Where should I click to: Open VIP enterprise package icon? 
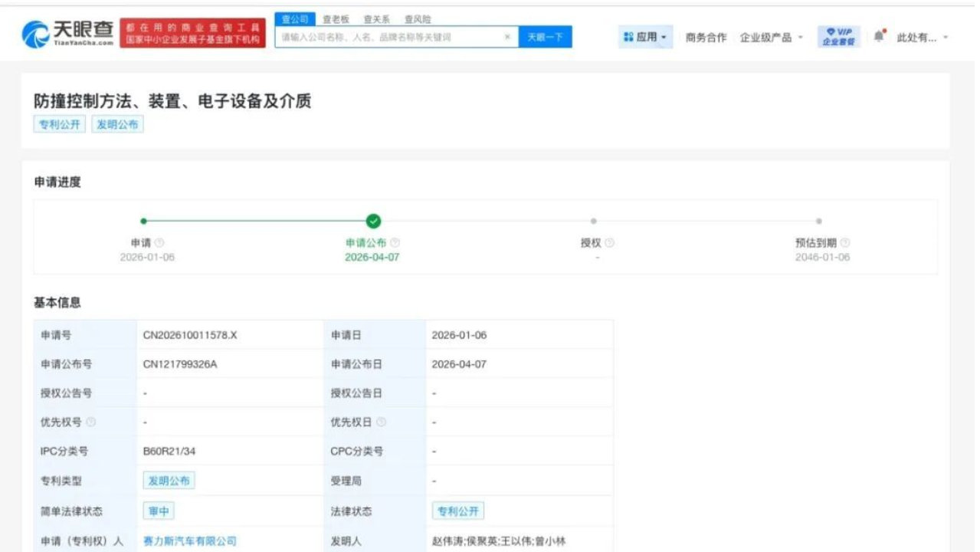(x=839, y=37)
